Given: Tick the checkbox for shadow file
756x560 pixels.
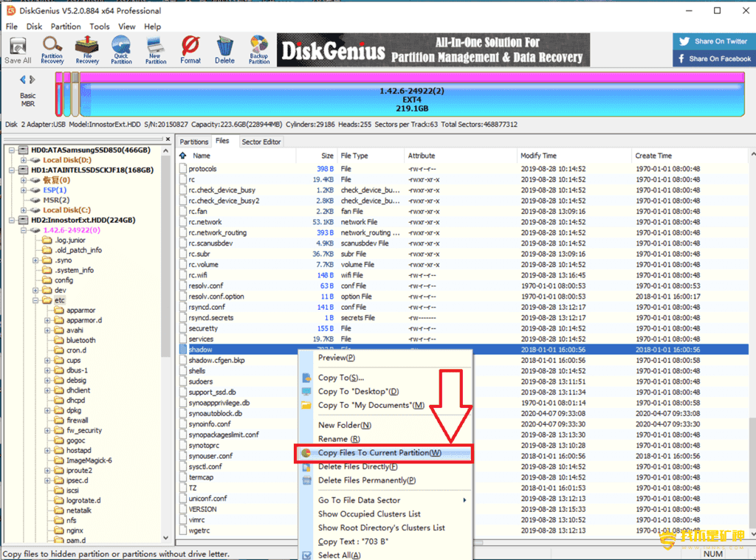Looking at the screenshot, I should (183, 350).
